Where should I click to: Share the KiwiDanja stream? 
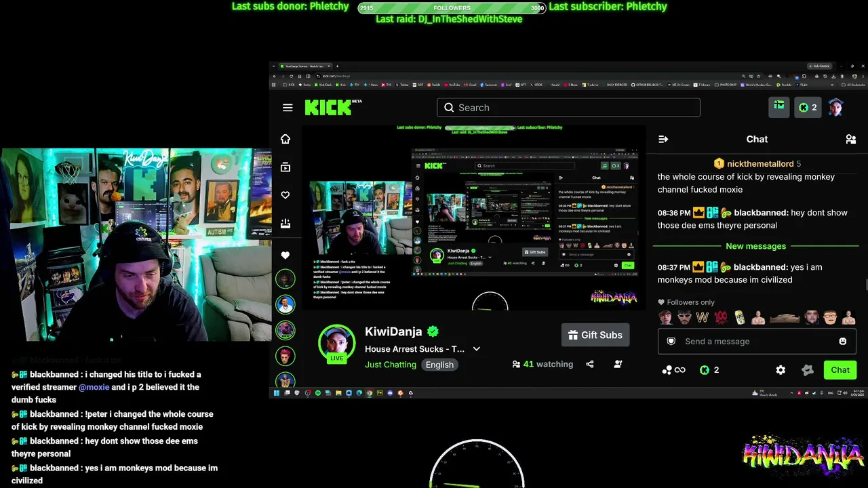[x=590, y=364]
